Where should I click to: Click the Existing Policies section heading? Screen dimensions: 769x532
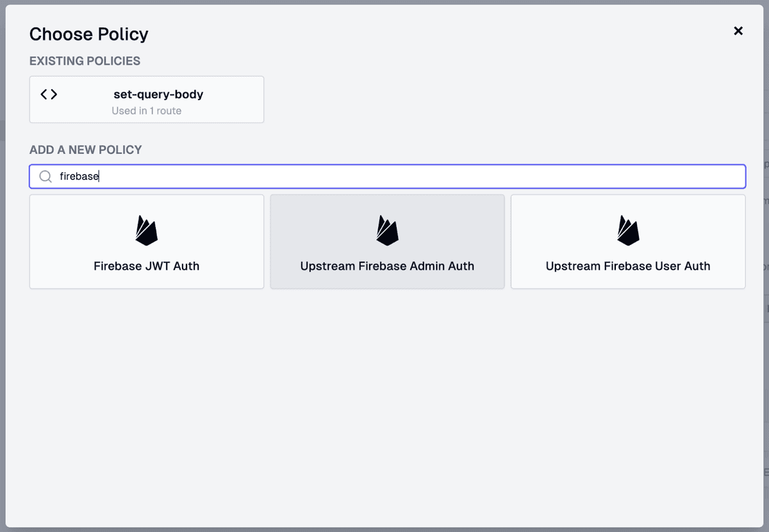click(85, 61)
